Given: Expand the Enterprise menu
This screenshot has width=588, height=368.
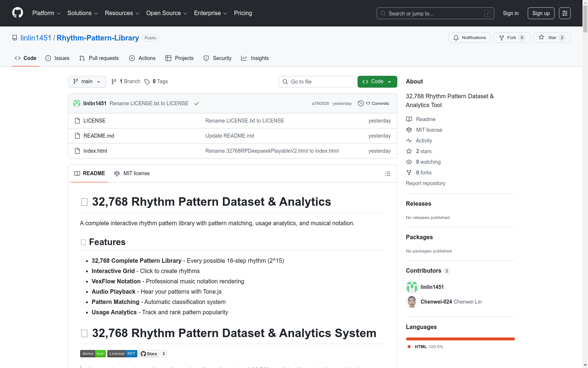Looking at the screenshot, I should [211, 13].
